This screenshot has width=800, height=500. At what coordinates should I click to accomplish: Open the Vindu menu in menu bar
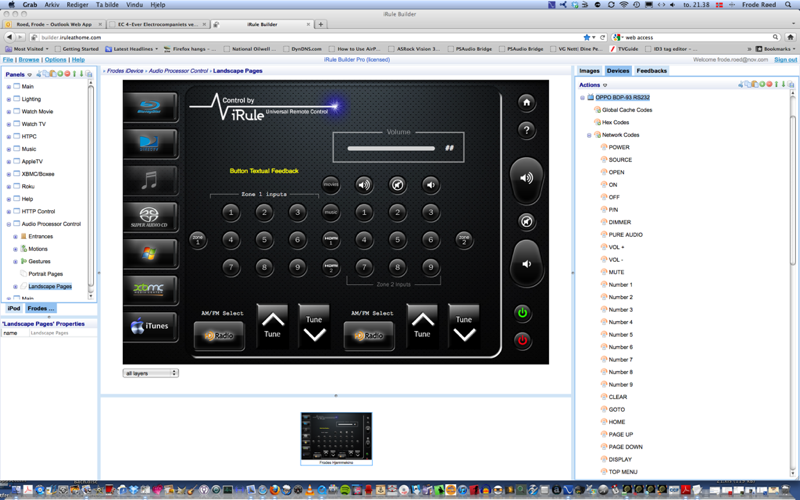tap(134, 5)
